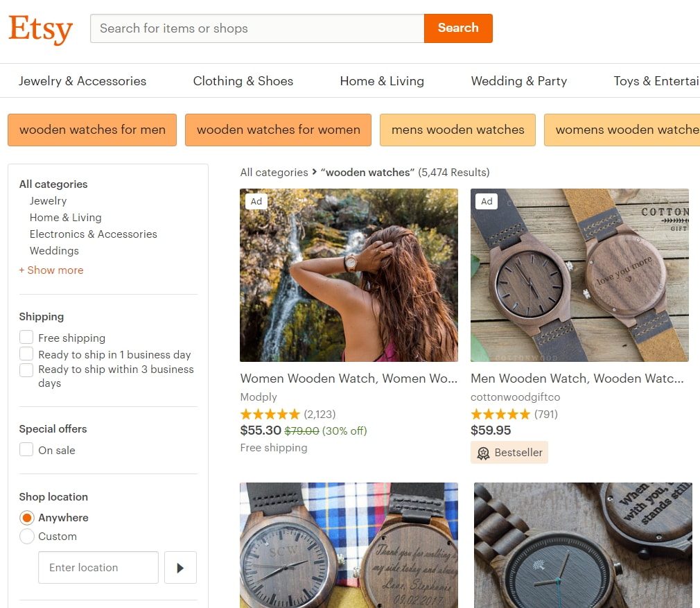
Task: Click the Etsy logo
Action: pyautogui.click(x=41, y=28)
